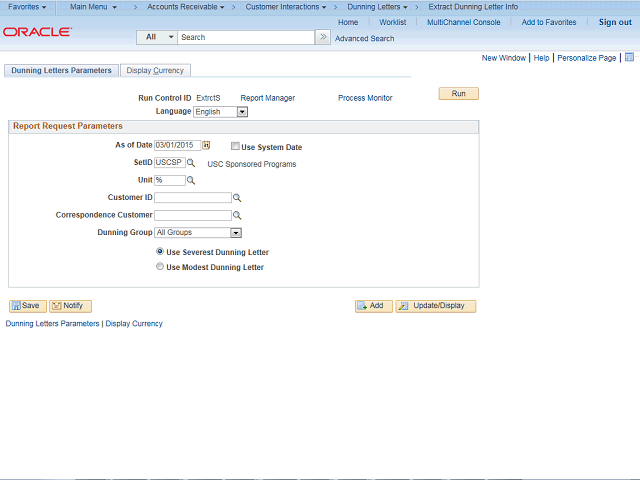Open Extract Dunning Letter Info breadcrumb
Viewport: 640px width, 480px height.
pyautogui.click(x=473, y=7)
